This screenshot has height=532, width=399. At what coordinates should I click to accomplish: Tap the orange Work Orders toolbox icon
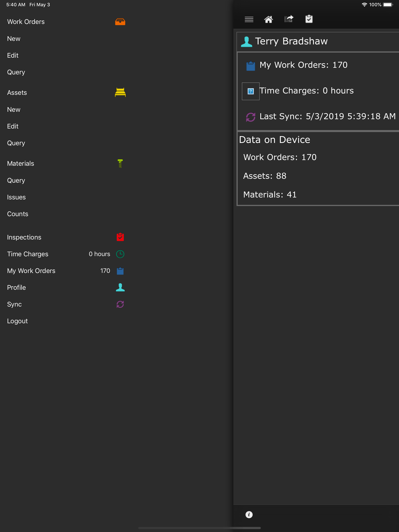click(x=120, y=22)
